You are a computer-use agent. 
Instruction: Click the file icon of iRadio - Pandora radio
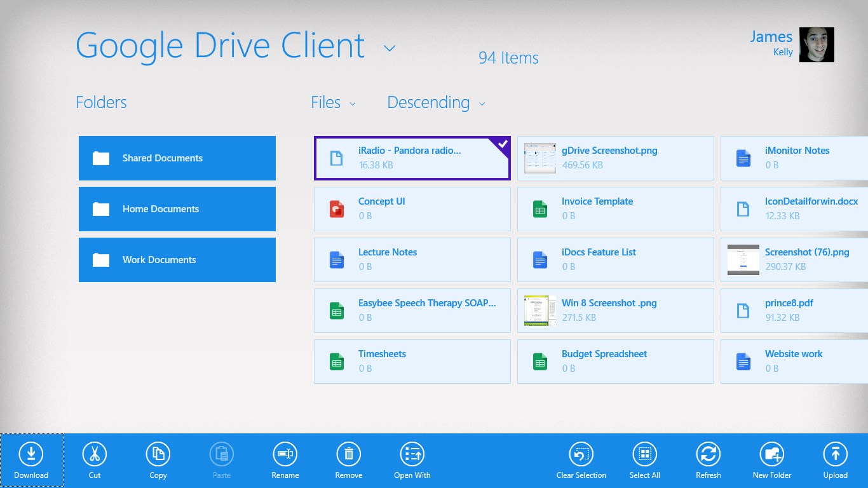tap(337, 158)
